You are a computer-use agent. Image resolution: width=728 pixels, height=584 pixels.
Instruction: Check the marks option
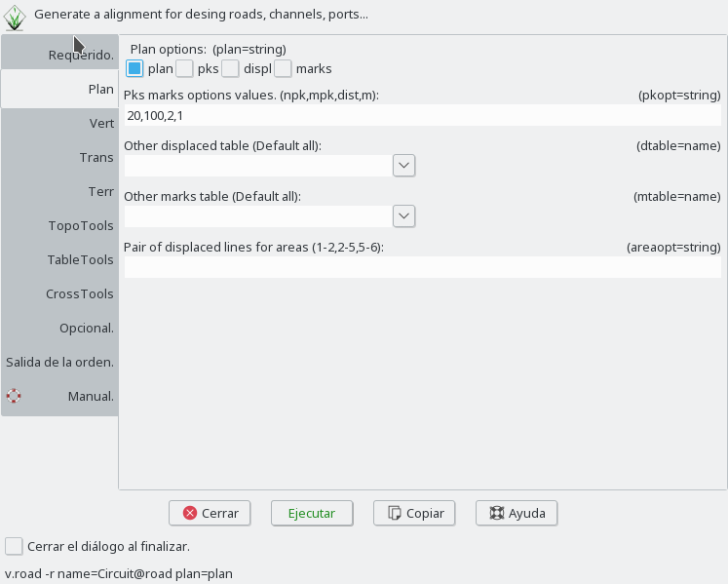283,68
